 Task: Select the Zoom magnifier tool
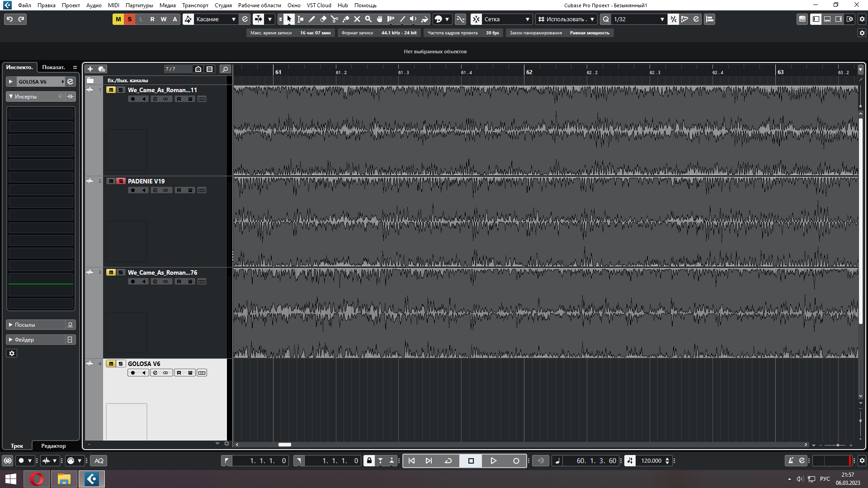368,19
